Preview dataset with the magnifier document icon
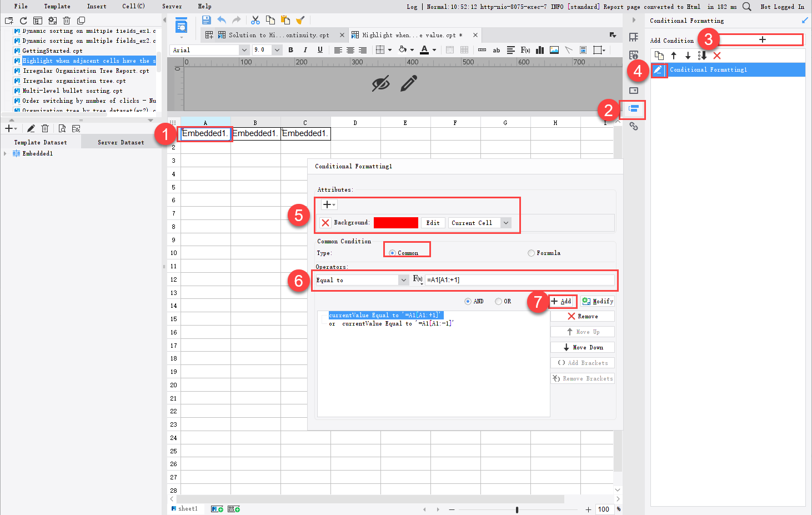812x515 pixels. click(x=62, y=128)
